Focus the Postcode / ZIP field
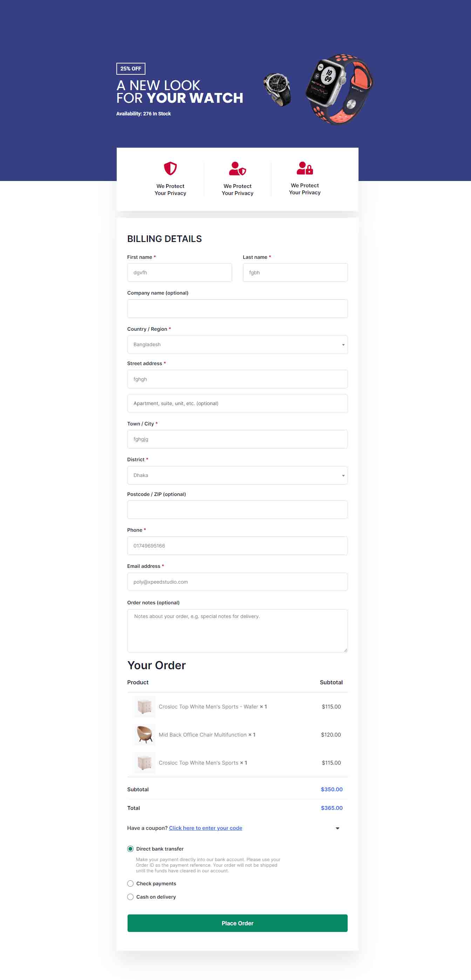This screenshot has height=980, width=471. click(237, 509)
